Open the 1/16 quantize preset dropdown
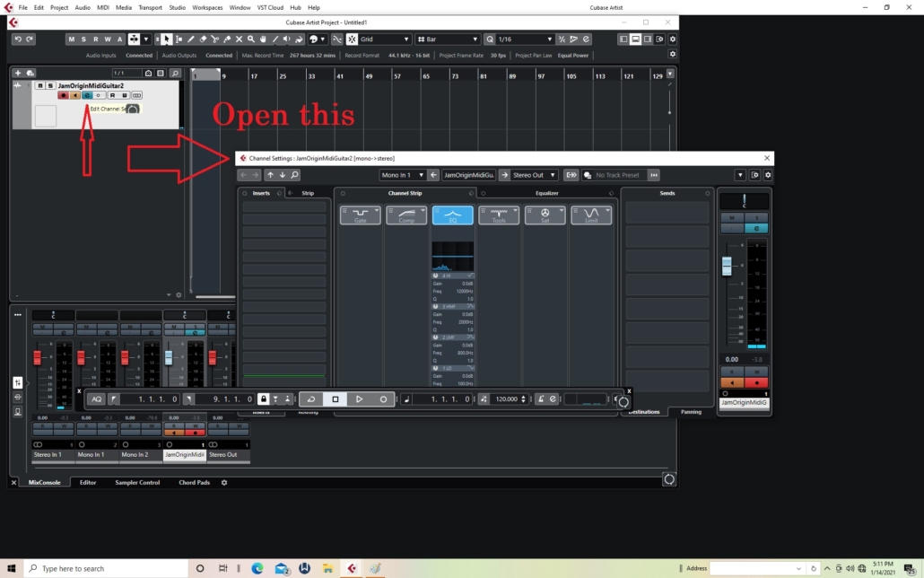 pos(526,39)
